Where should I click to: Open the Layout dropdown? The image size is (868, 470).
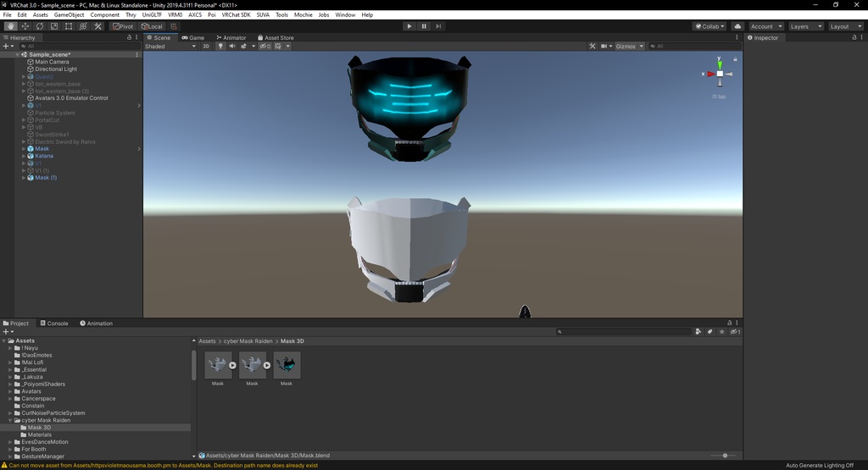846,26
